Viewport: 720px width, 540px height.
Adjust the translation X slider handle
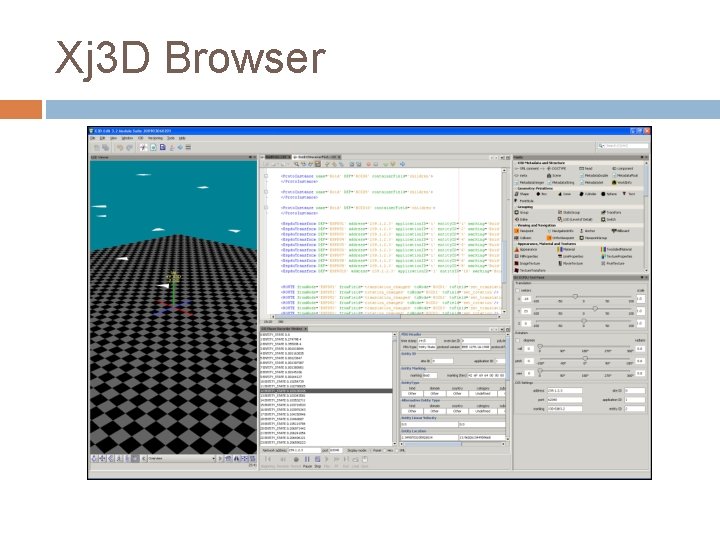(x=575, y=297)
